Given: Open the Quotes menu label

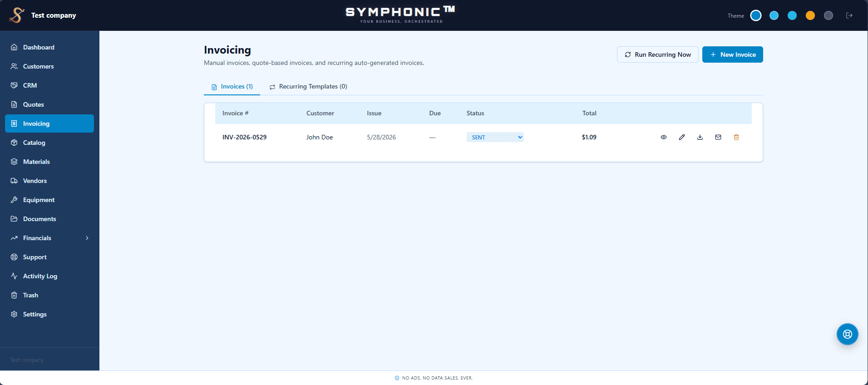Looking at the screenshot, I should coord(34,104).
